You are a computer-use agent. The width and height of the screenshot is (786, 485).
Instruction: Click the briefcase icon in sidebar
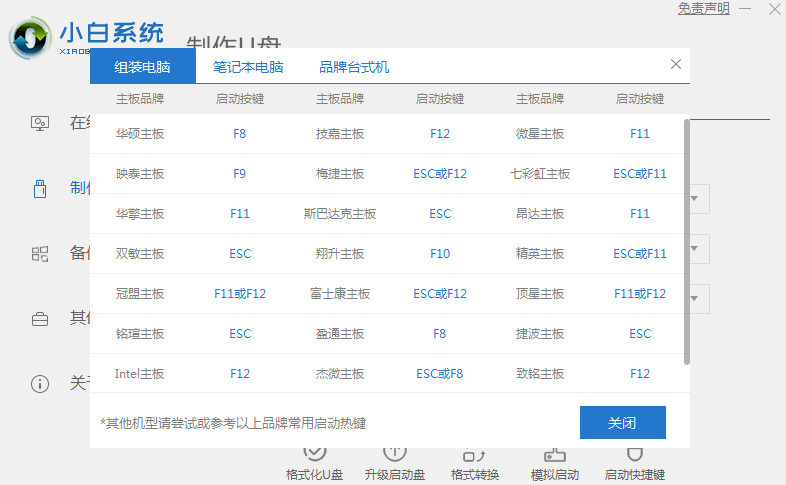[x=40, y=319]
